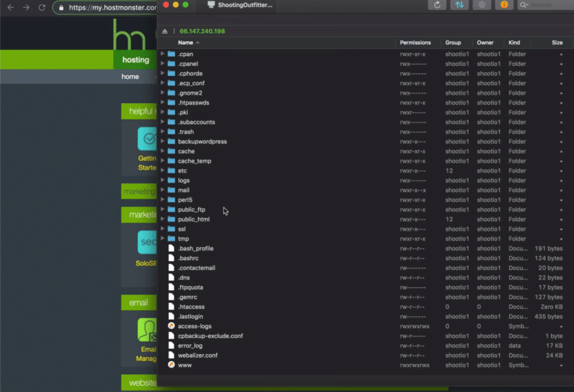Sort by the Owner column header

coord(485,43)
